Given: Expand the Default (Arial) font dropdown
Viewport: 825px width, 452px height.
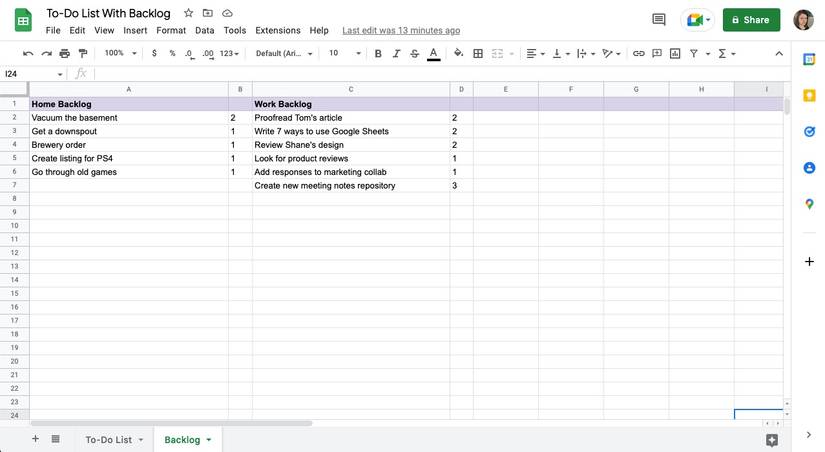Looking at the screenshot, I should coord(284,53).
